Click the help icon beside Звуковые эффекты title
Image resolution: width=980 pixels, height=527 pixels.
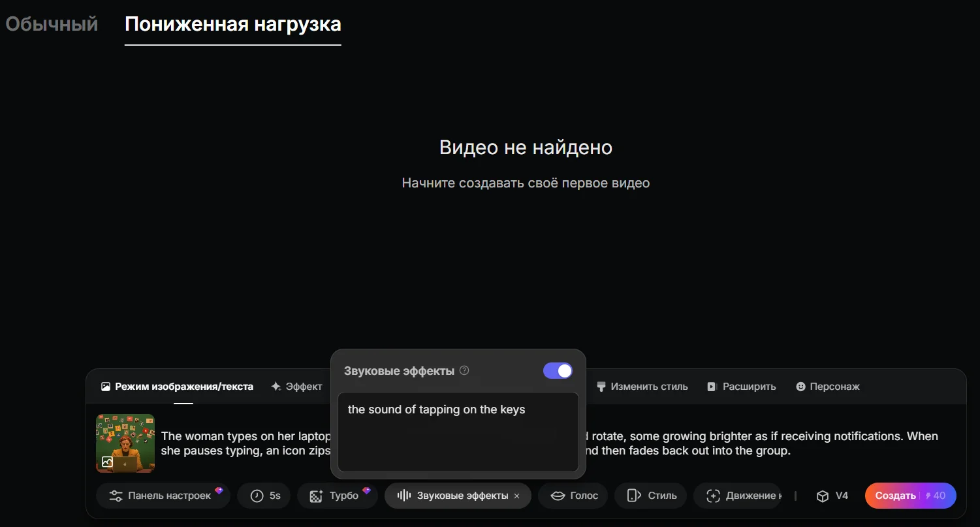[x=464, y=371]
